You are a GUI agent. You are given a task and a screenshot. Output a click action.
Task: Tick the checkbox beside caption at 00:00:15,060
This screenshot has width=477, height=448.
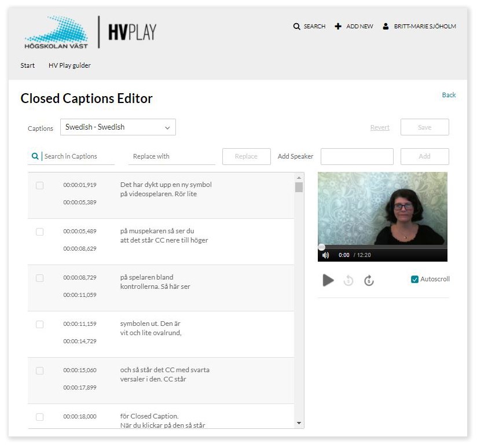[x=39, y=370]
